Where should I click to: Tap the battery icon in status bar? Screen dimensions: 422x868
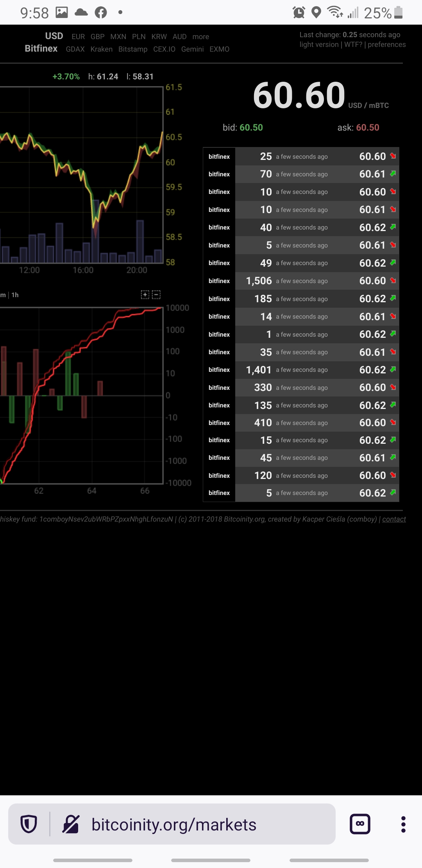pos(399,13)
